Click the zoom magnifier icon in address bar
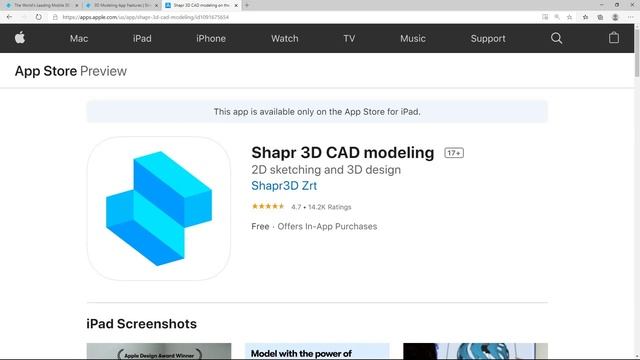Image resolution: width=640 pixels, height=360 pixels. point(557,17)
